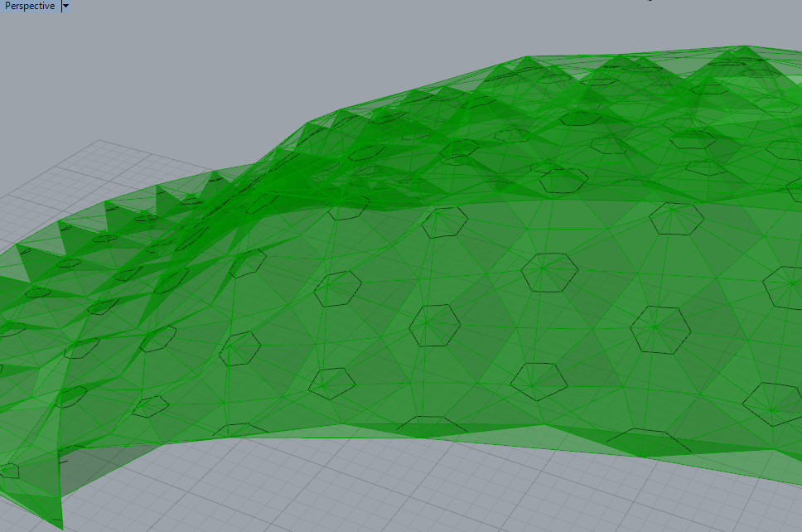Click the Perspective viewport title label
This screenshot has height=532, width=802.
coord(30,6)
